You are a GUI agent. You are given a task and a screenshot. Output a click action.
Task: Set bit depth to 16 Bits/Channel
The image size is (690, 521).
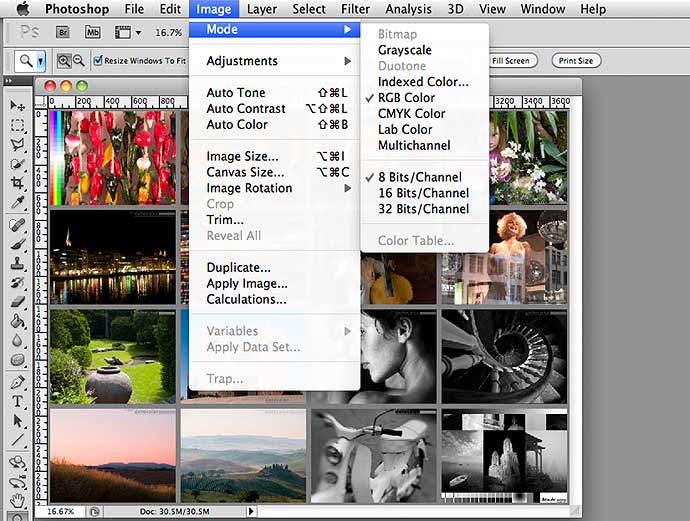[x=422, y=193]
